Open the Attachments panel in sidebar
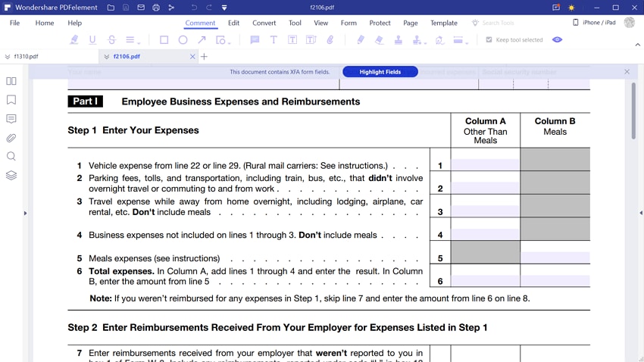This screenshot has width=644, height=362. tap(11, 138)
